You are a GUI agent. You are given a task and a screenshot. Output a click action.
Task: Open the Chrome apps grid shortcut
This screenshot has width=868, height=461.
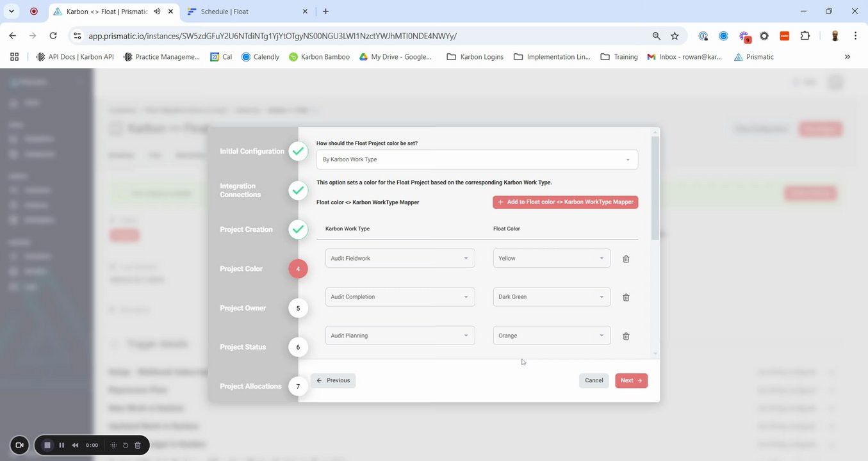(x=14, y=57)
